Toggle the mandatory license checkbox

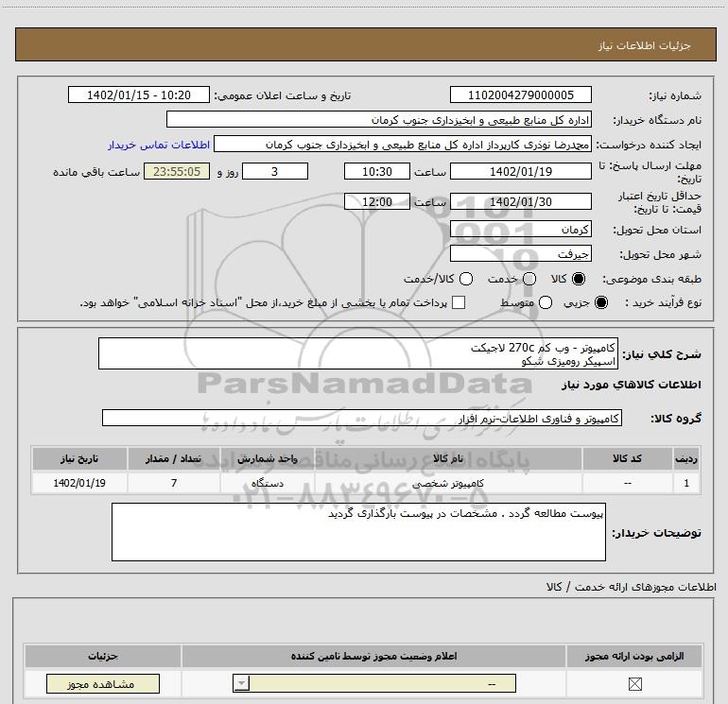(634, 683)
